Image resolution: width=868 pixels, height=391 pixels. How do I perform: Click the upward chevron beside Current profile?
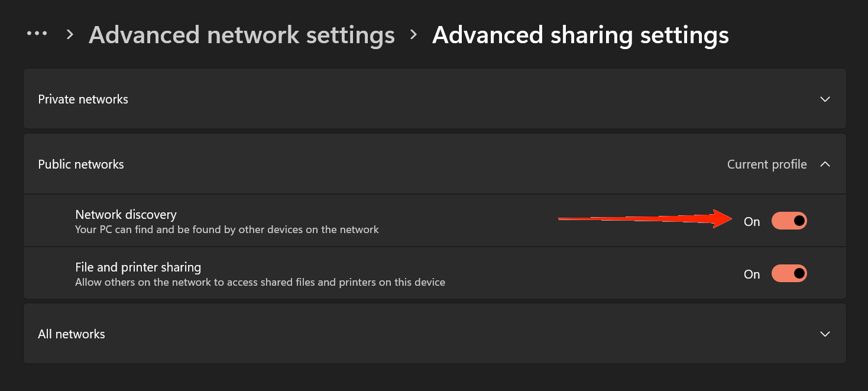825,164
